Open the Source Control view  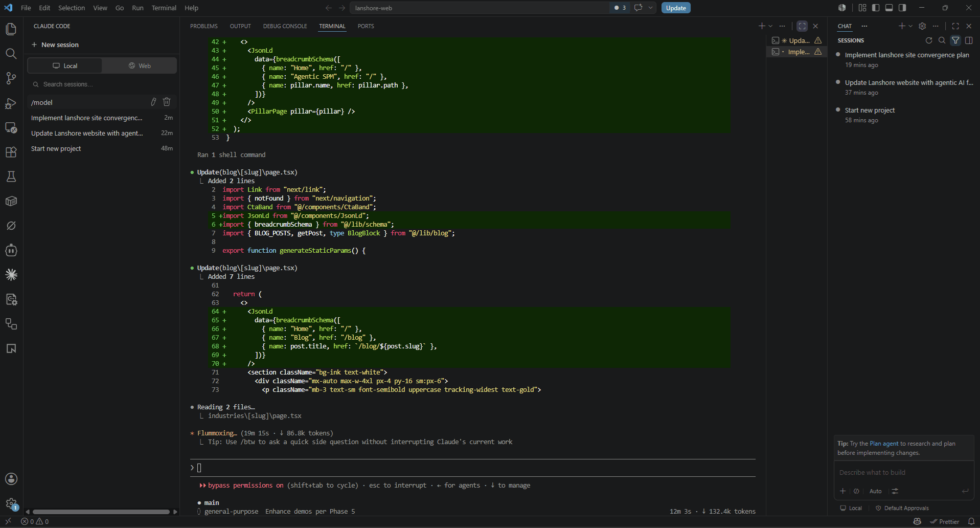(11, 78)
